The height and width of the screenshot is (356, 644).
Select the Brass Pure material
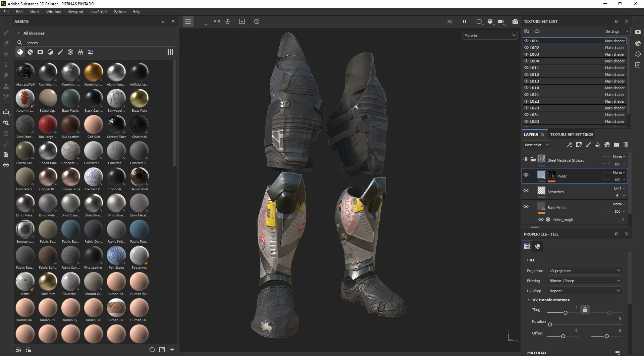(139, 101)
